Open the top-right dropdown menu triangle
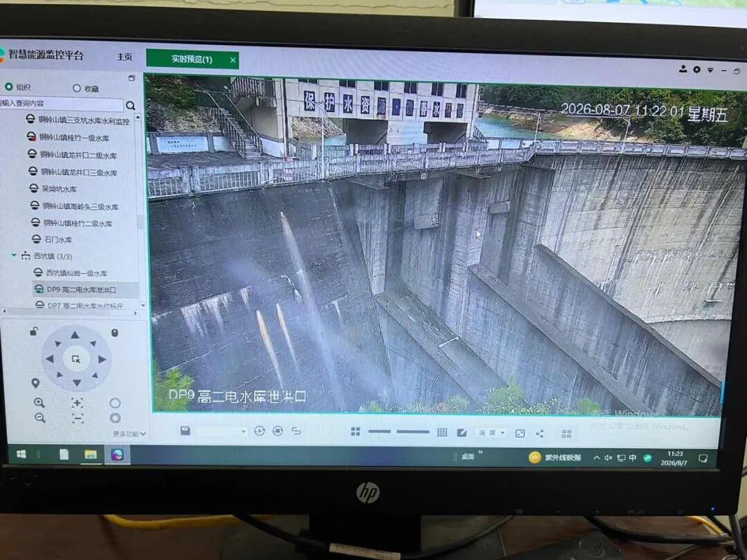747x560 pixels. (x=710, y=70)
